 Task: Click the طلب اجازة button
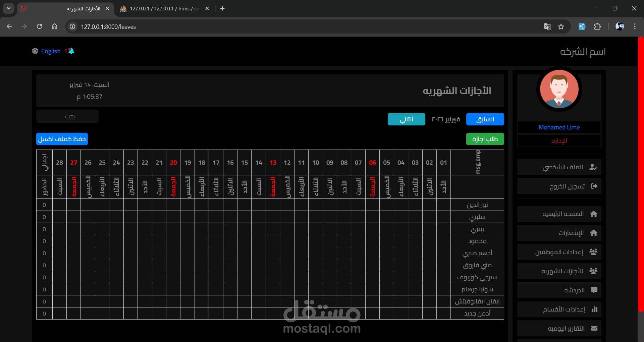(485, 139)
